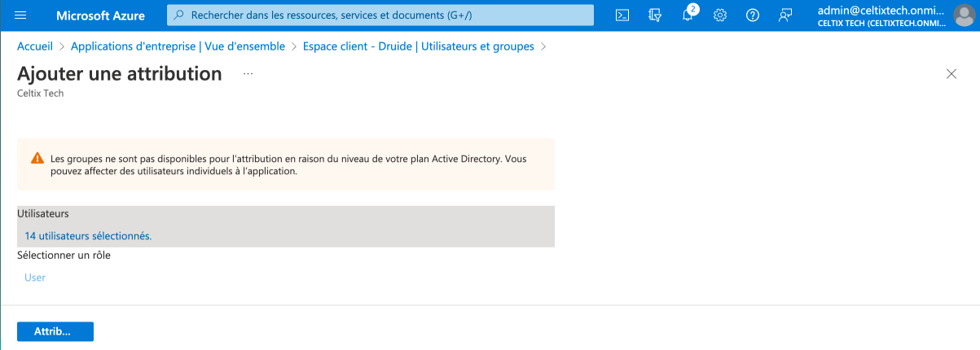980x350 pixels.
Task: Click the warning icon in the banner
Action: click(37, 158)
